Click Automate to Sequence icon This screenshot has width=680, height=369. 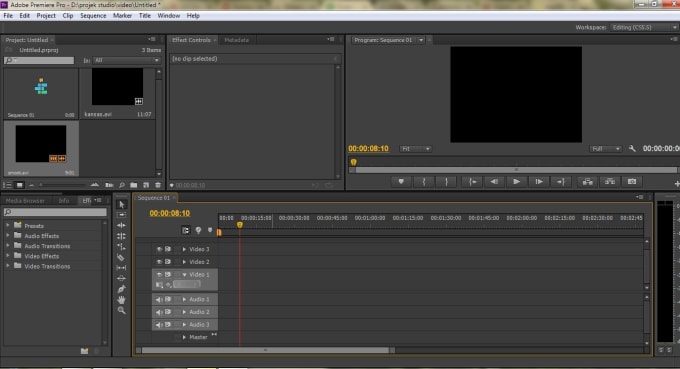(x=109, y=185)
